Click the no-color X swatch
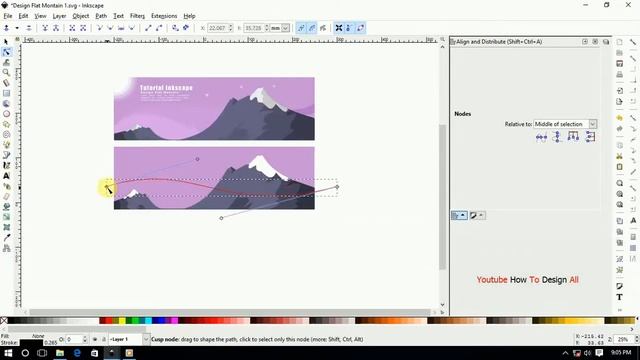This screenshot has width=640, height=360. coord(4,321)
